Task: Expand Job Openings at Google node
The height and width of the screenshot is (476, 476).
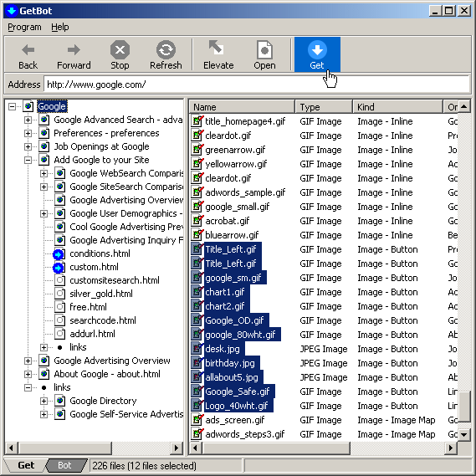Action: click(x=28, y=146)
